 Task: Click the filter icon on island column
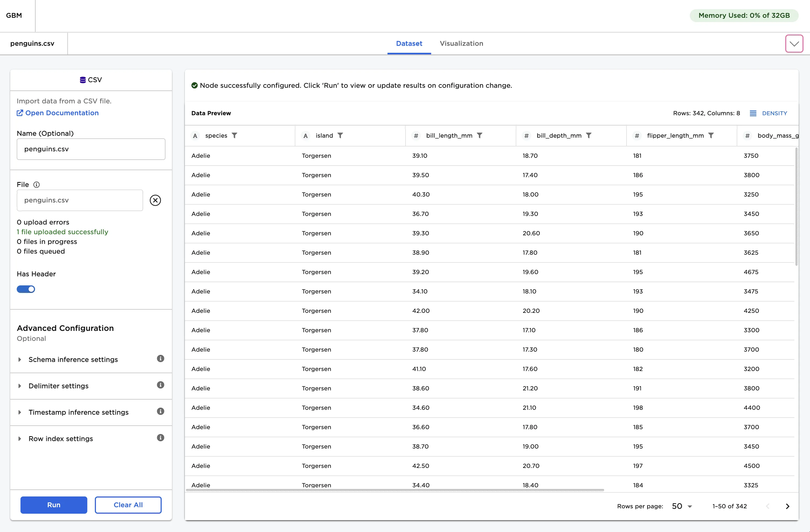tap(340, 135)
